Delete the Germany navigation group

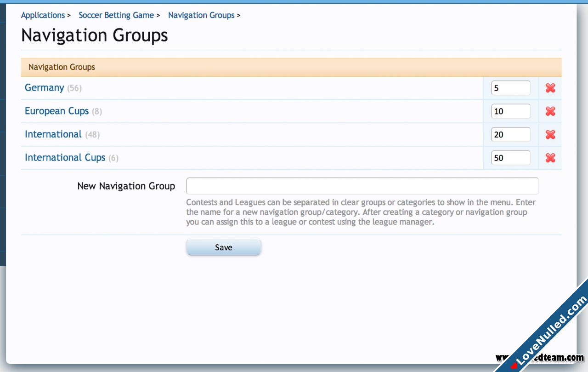click(x=550, y=88)
